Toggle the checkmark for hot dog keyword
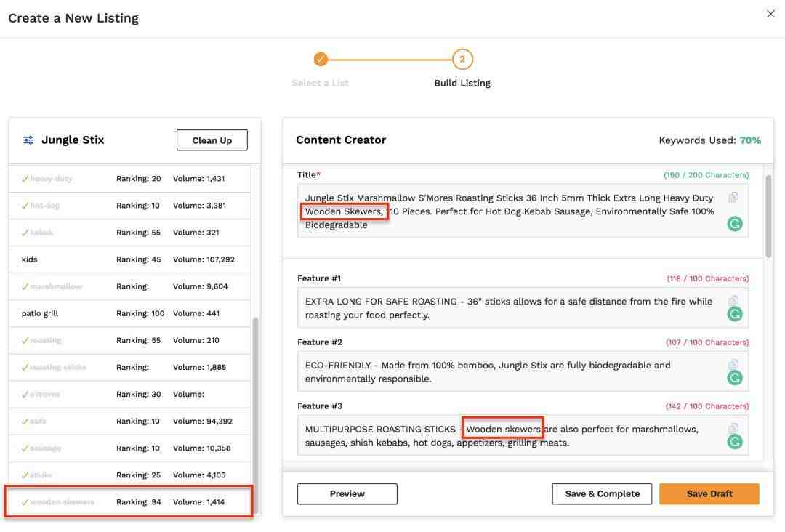The image size is (785, 532). pos(25,206)
